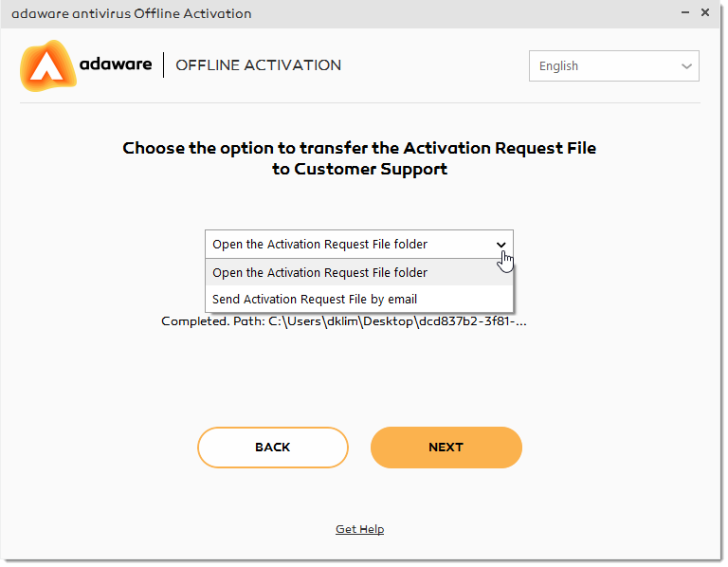The image size is (728, 567).
Task: Choose 'Open the Activation Request File folder' list item
Action: pyautogui.click(x=359, y=272)
